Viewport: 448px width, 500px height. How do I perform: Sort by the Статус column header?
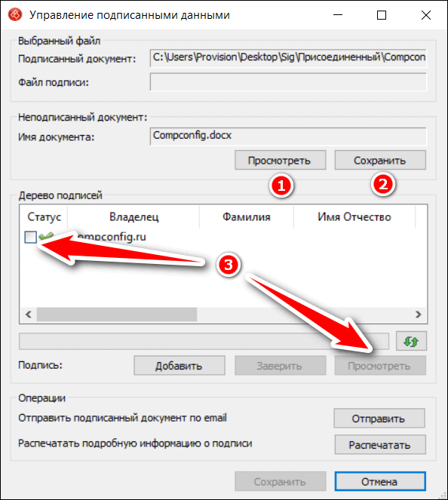pyautogui.click(x=44, y=217)
